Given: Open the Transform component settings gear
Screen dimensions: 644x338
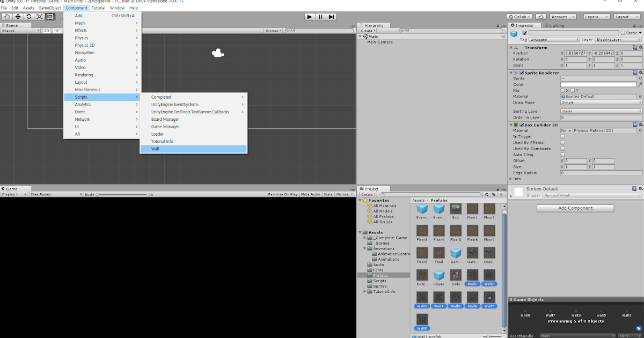Looking at the screenshot, I should click(x=640, y=47).
